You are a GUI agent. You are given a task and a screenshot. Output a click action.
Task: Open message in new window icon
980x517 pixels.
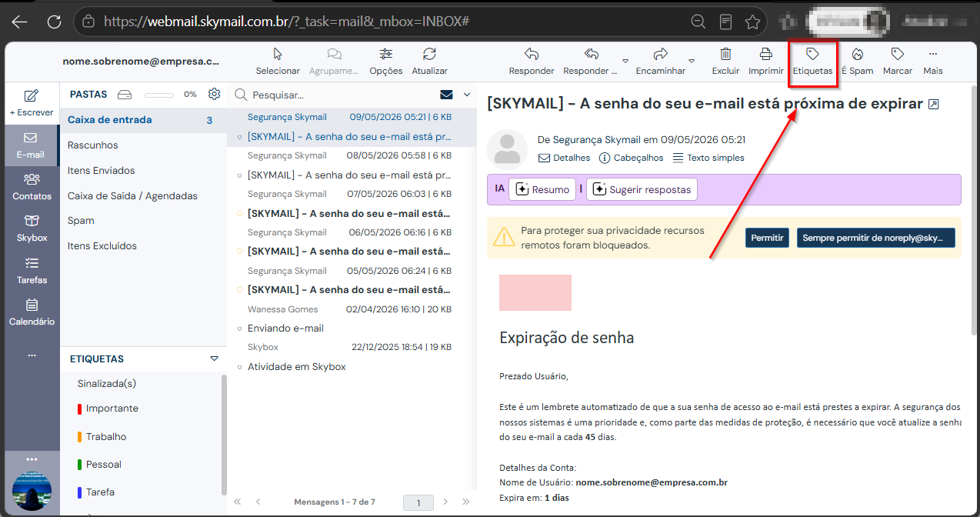pos(934,104)
